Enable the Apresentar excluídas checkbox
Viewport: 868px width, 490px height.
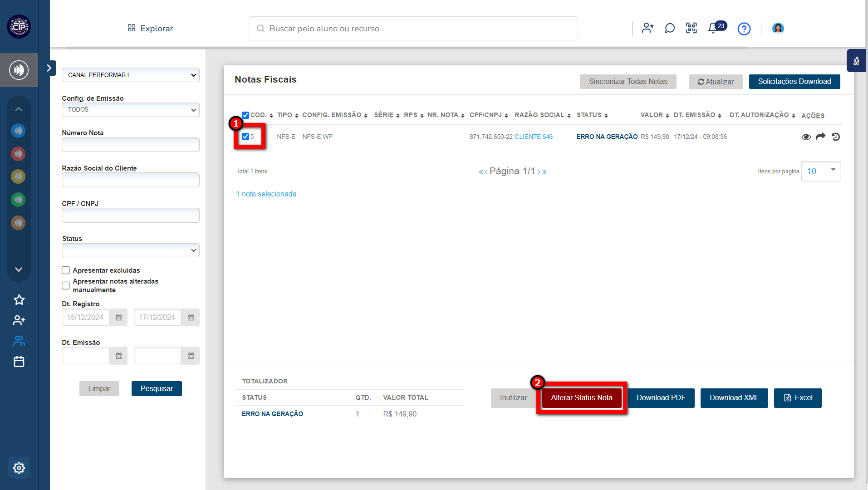[x=66, y=270]
